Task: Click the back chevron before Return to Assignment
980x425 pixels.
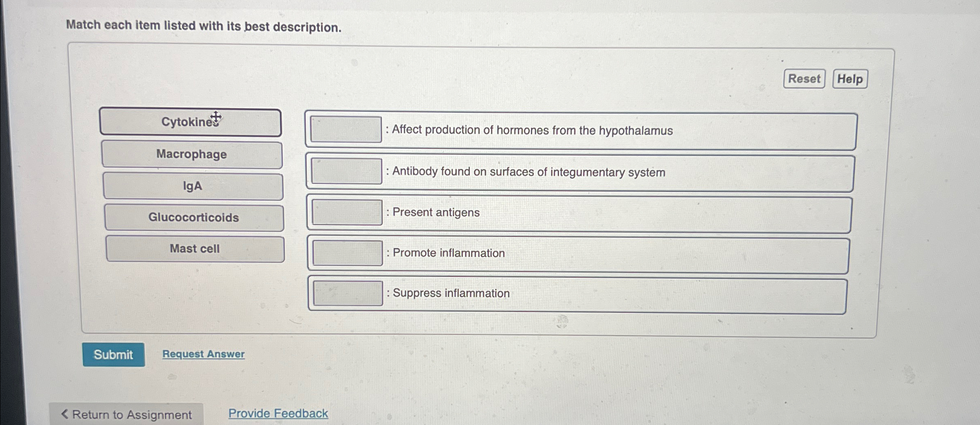Action: pos(65,415)
